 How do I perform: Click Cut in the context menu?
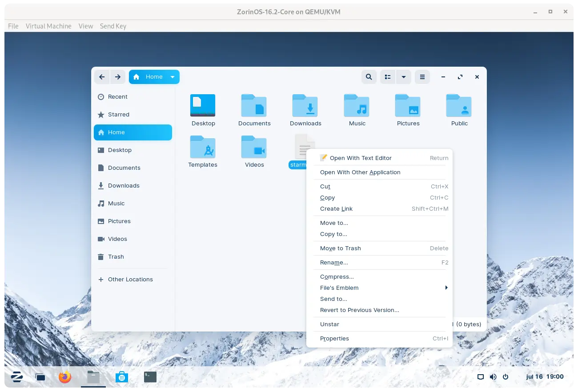380,187
